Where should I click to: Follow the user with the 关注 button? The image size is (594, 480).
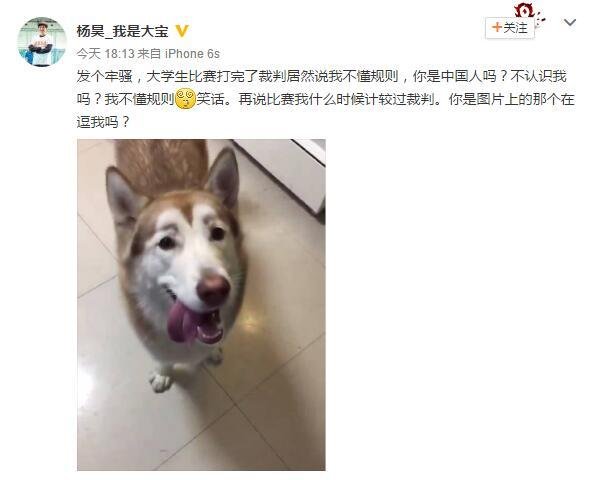click(510, 28)
